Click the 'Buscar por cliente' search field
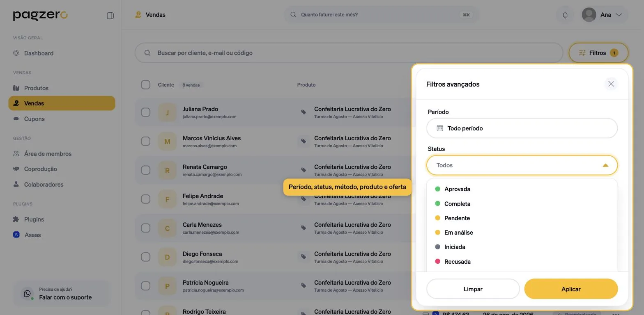 349,53
